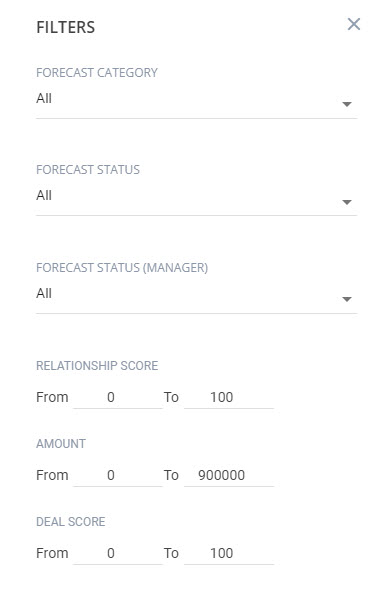390x602 pixels.
Task: Focus the Relationship Score From input
Action: (x=118, y=397)
